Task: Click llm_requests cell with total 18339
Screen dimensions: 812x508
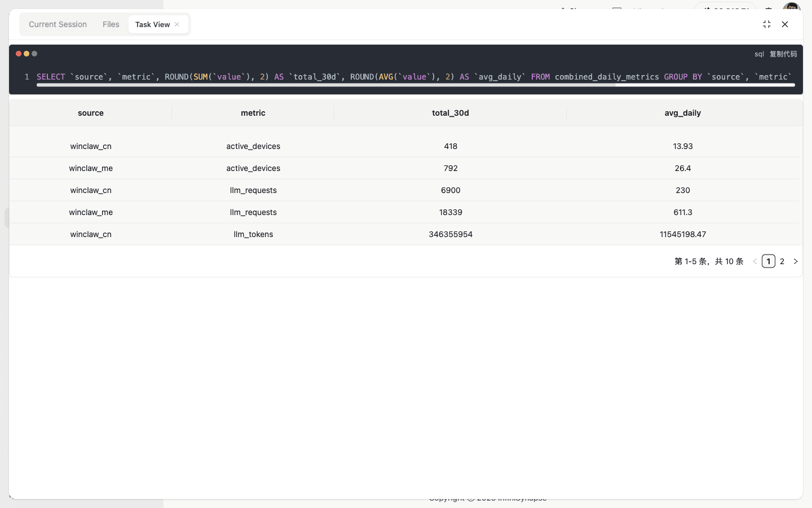Action: tap(253, 212)
